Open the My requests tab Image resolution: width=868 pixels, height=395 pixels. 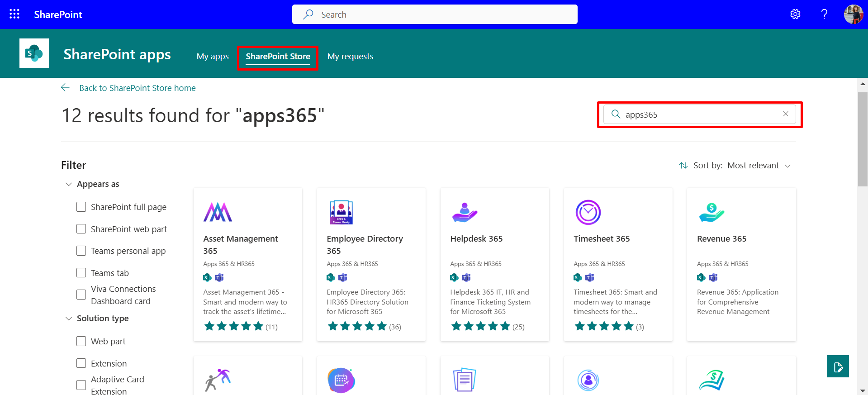(x=351, y=57)
